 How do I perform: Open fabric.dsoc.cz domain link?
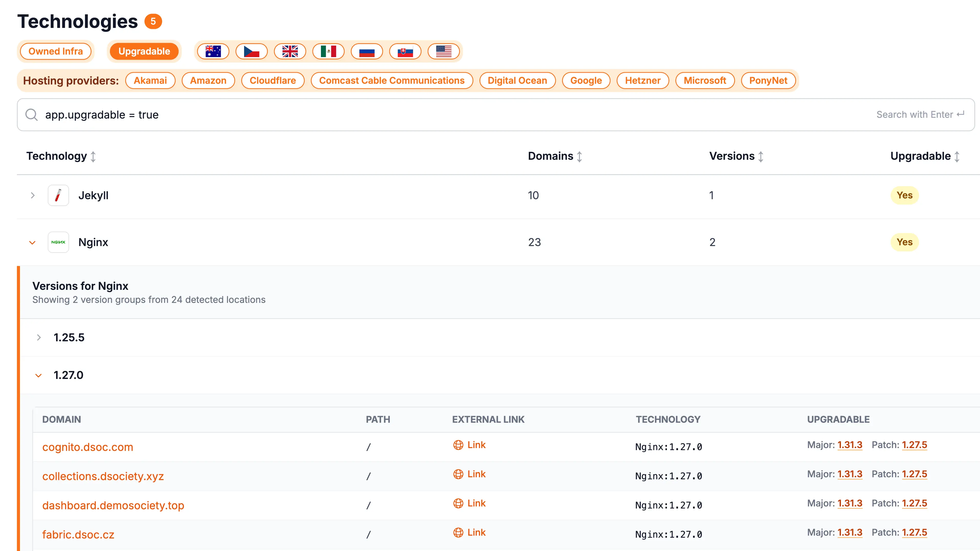pyautogui.click(x=78, y=535)
